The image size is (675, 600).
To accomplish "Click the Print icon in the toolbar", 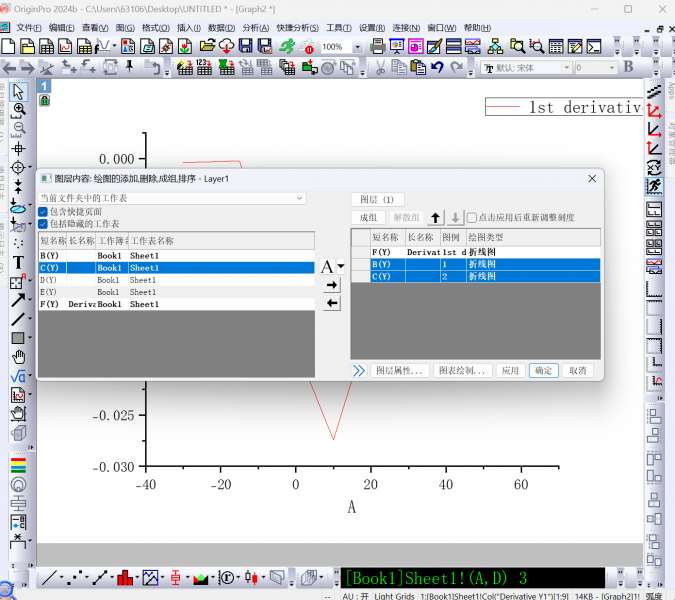I will pos(378,46).
